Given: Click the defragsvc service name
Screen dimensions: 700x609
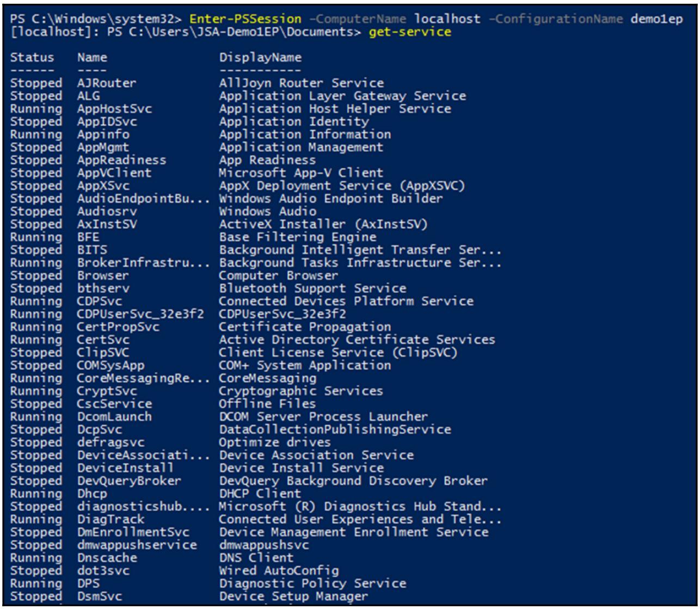Looking at the screenshot, I should 110,442.
